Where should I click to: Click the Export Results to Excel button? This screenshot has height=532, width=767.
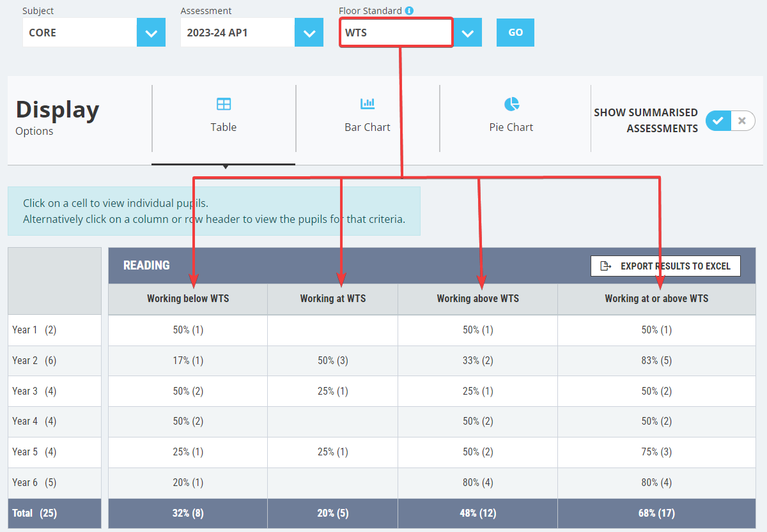pos(665,266)
